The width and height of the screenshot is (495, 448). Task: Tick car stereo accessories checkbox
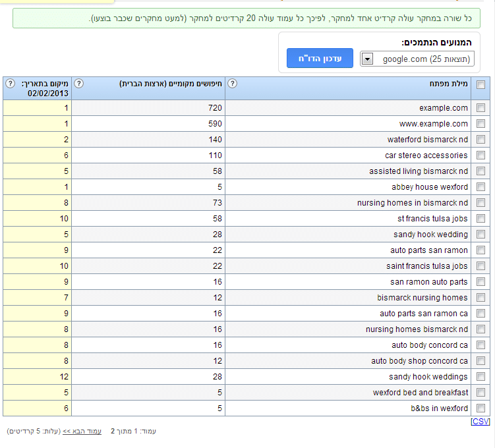[480, 155]
